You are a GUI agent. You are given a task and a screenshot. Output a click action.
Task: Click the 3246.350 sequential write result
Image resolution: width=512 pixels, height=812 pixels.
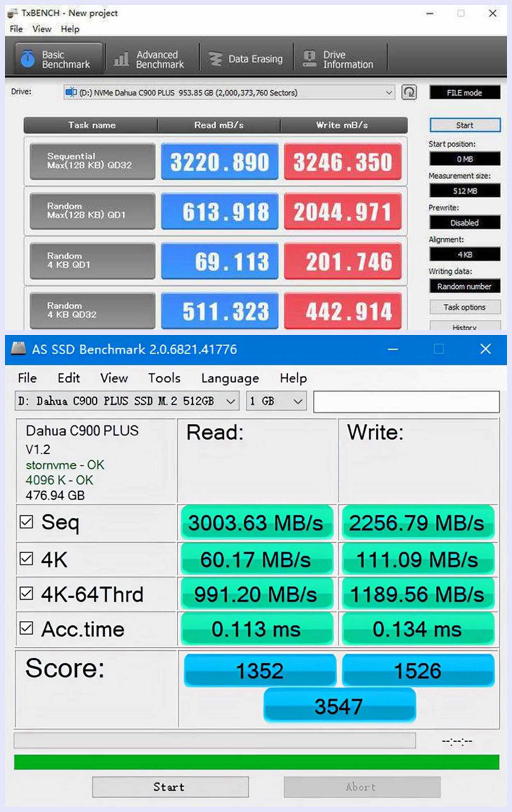pos(343,161)
